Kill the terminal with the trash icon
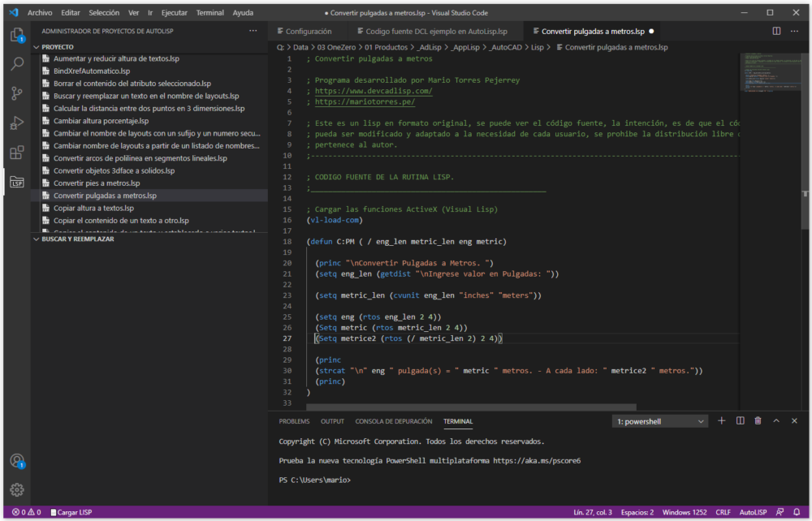The image size is (812, 521). (x=757, y=420)
